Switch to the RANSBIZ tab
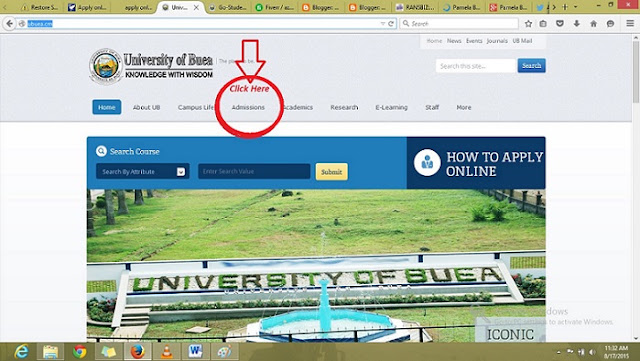Viewport: 640px width, 361px height. tap(416, 7)
